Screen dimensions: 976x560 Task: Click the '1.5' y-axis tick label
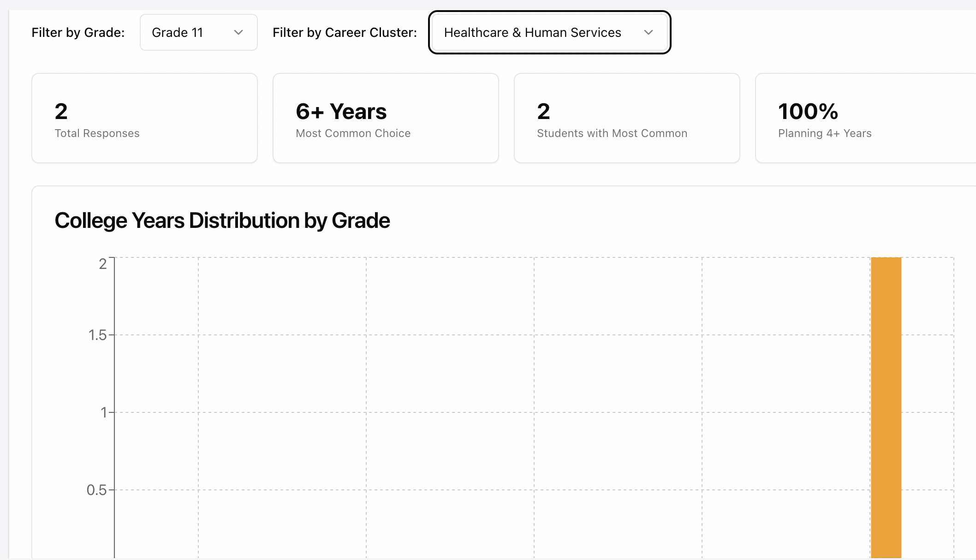tap(97, 335)
